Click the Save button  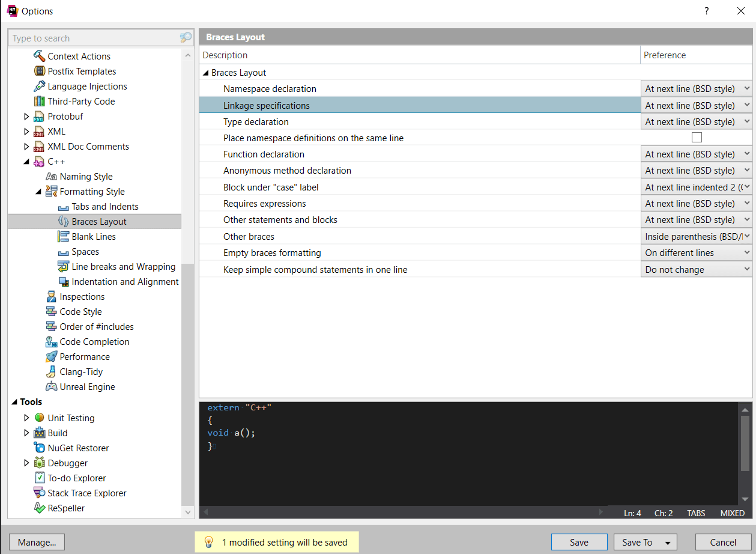[579, 542]
